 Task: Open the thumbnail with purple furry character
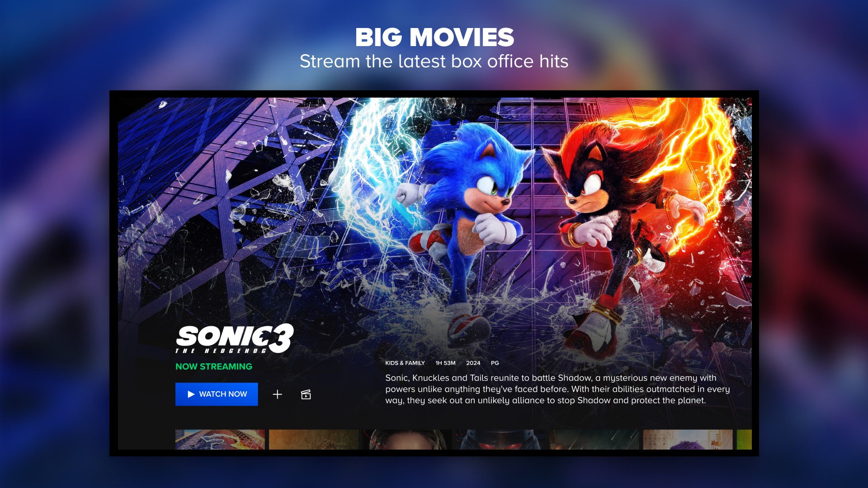click(688, 439)
